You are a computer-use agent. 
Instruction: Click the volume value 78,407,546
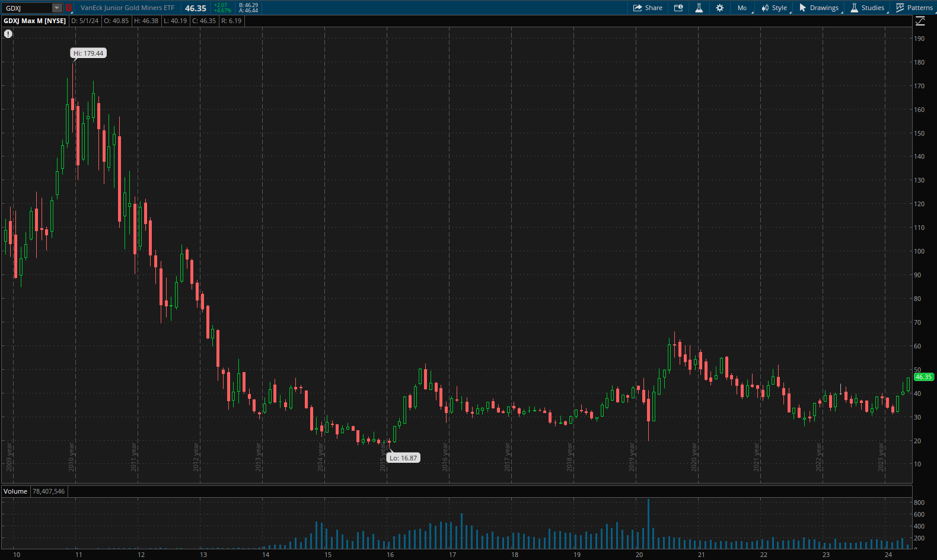click(x=49, y=491)
